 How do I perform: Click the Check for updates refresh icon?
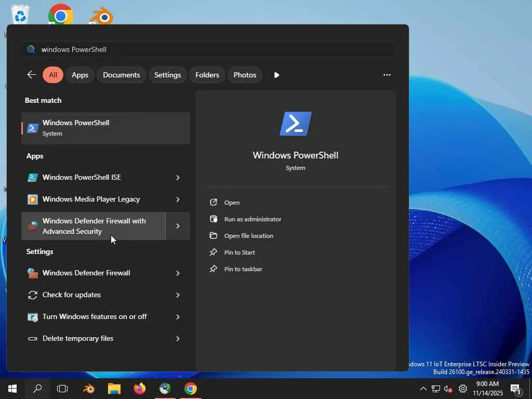coord(33,295)
